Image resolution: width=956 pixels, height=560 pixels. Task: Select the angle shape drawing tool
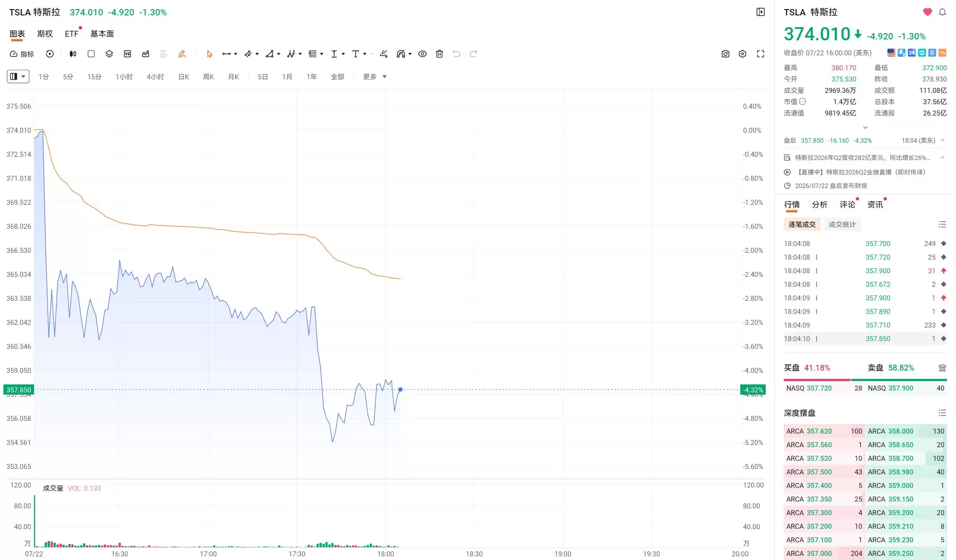(x=270, y=54)
